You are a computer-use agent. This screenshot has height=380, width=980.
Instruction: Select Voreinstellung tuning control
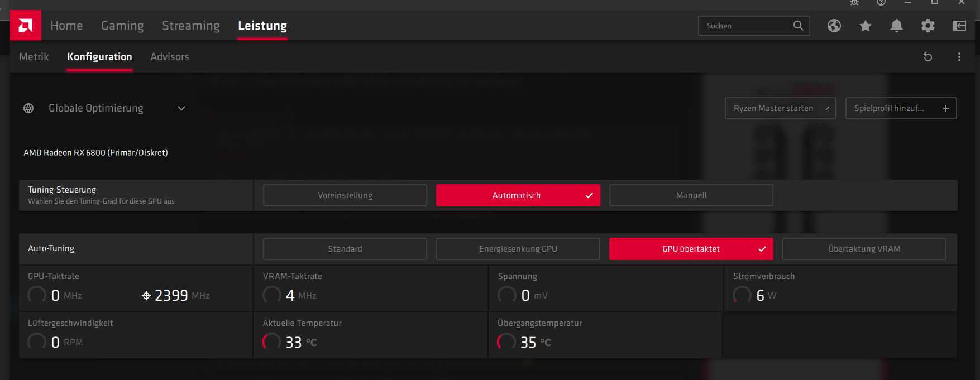345,195
